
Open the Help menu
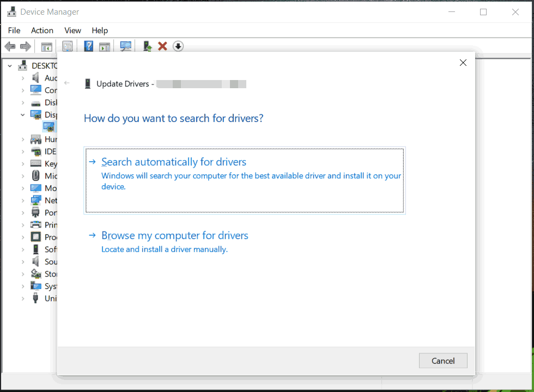click(x=99, y=30)
